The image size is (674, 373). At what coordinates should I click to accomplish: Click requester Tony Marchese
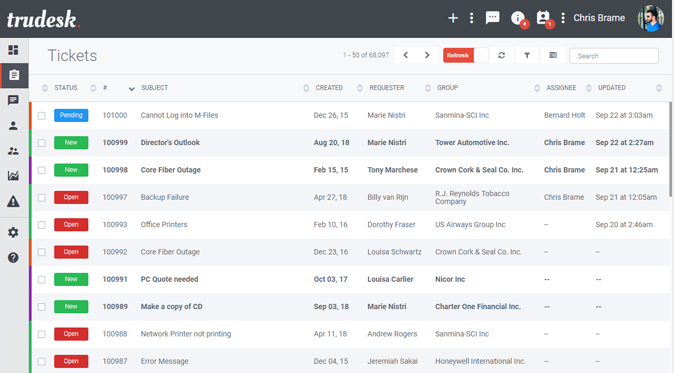392,170
